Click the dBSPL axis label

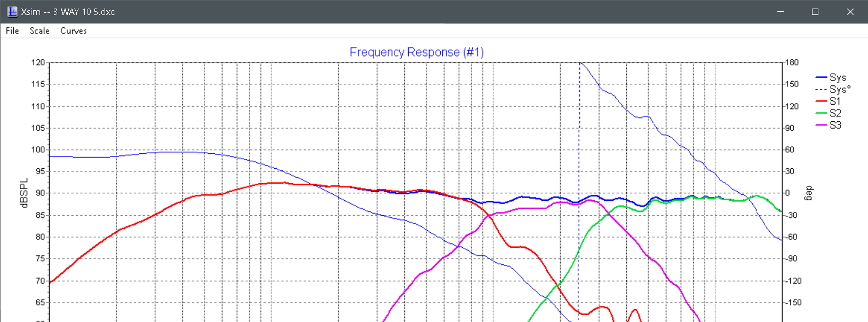pyautogui.click(x=24, y=193)
